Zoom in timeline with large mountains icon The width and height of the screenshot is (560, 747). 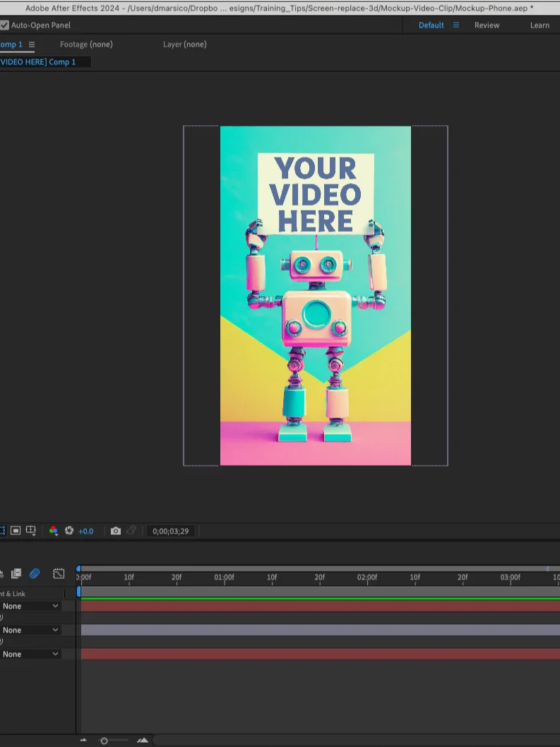(143, 740)
